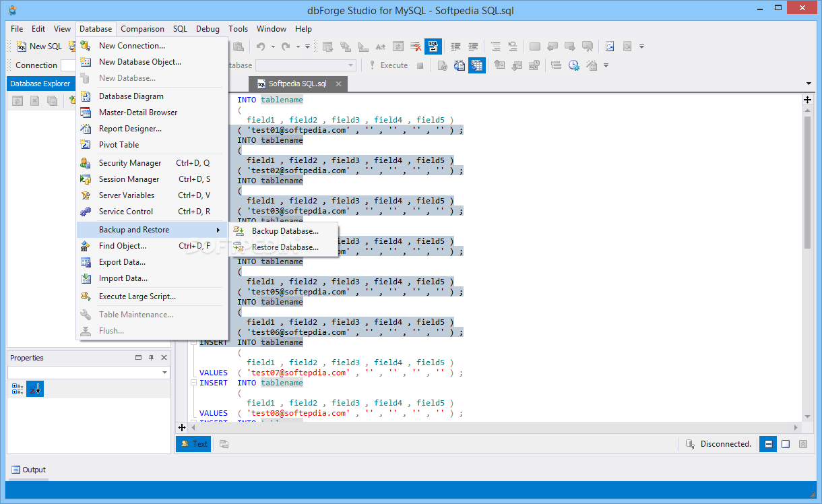Pin the Properties panel
The height and width of the screenshot is (504, 822).
(152, 358)
